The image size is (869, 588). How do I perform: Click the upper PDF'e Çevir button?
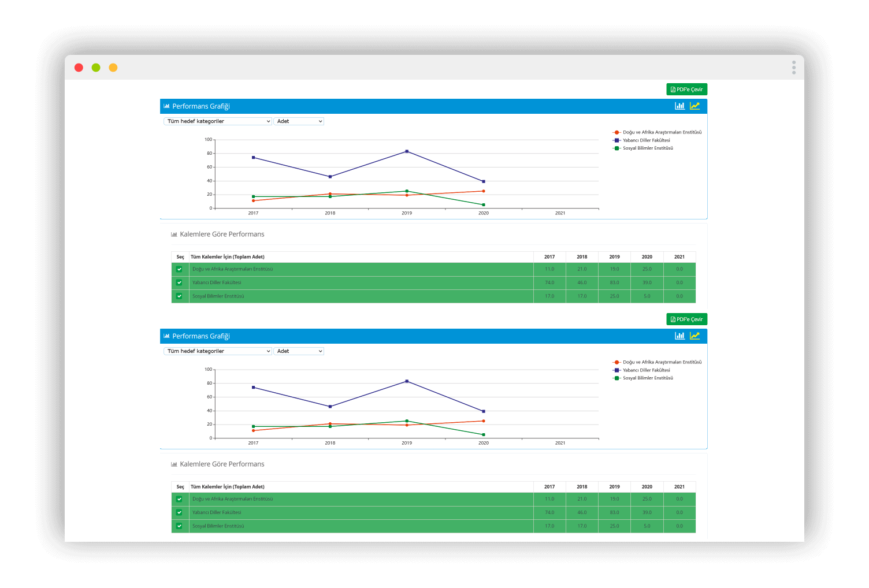coord(686,90)
